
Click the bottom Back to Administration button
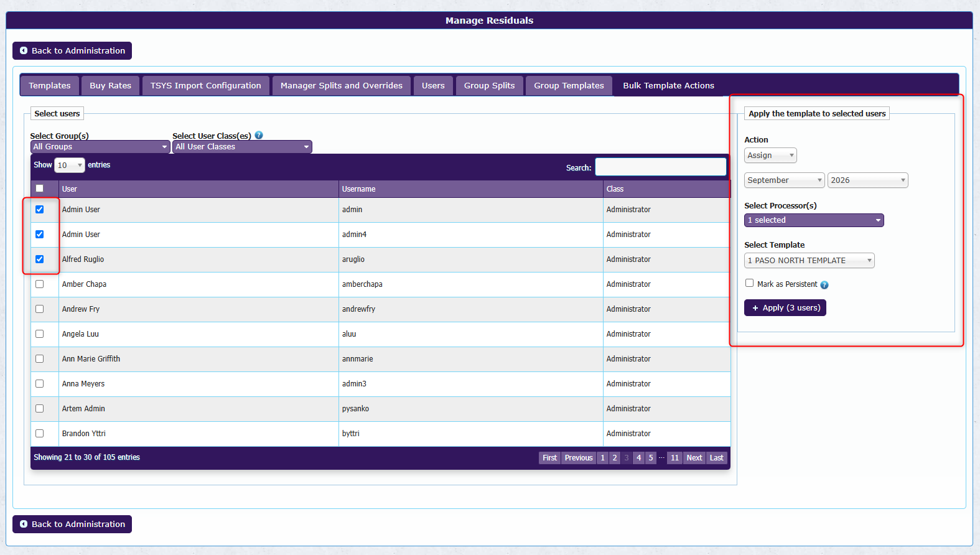[72, 525]
